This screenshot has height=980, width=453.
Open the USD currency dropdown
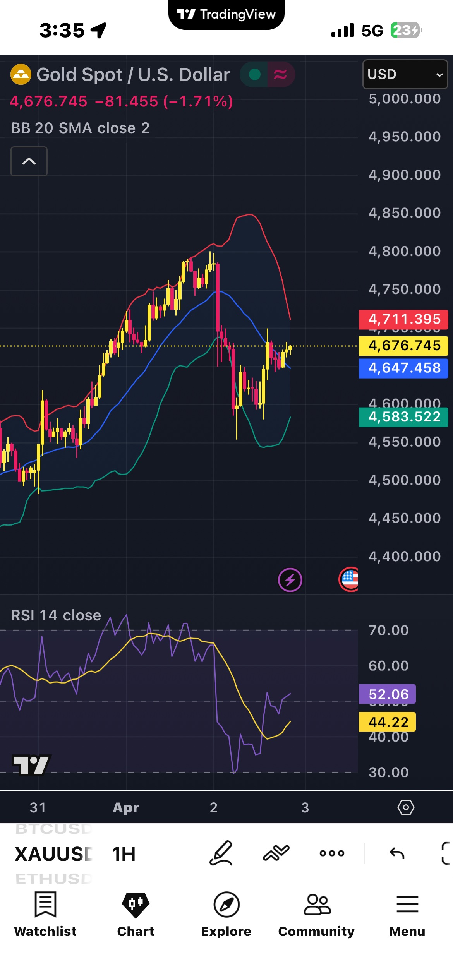coord(405,74)
